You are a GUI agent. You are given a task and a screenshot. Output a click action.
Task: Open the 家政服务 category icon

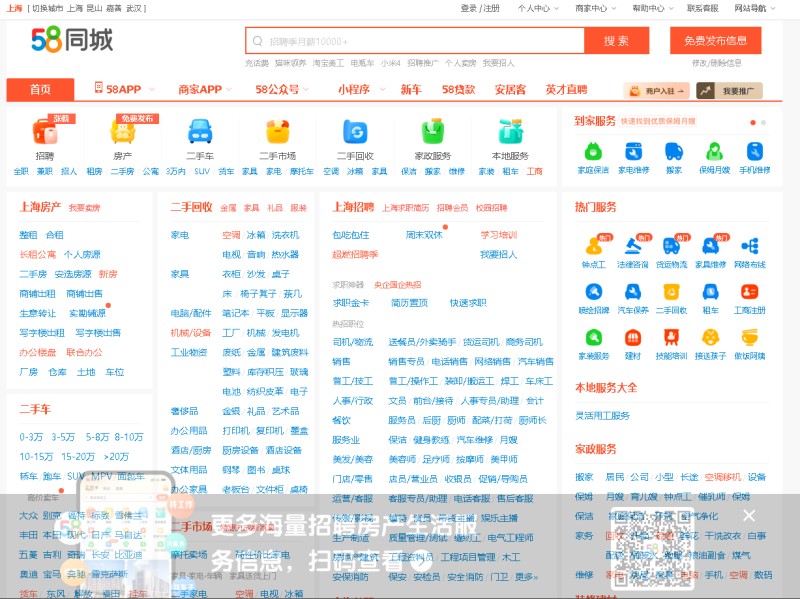(433, 131)
